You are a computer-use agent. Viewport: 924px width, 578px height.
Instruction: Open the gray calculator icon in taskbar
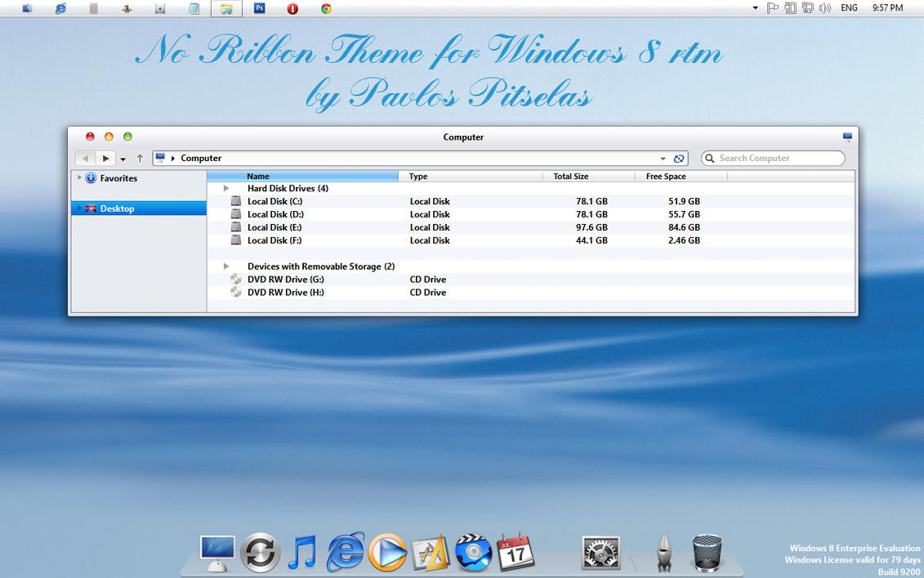(x=93, y=8)
